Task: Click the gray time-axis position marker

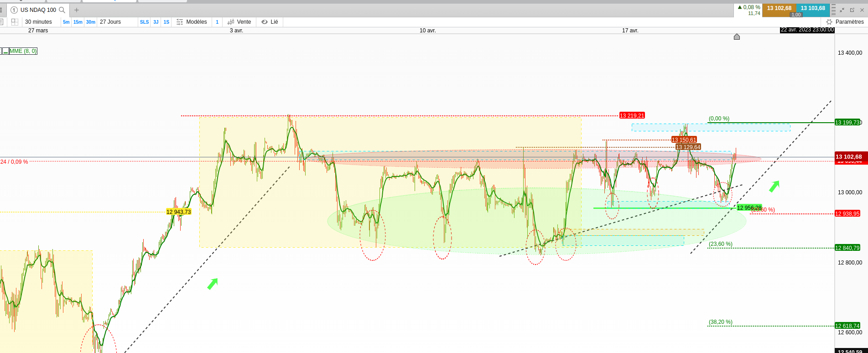Action: (737, 36)
